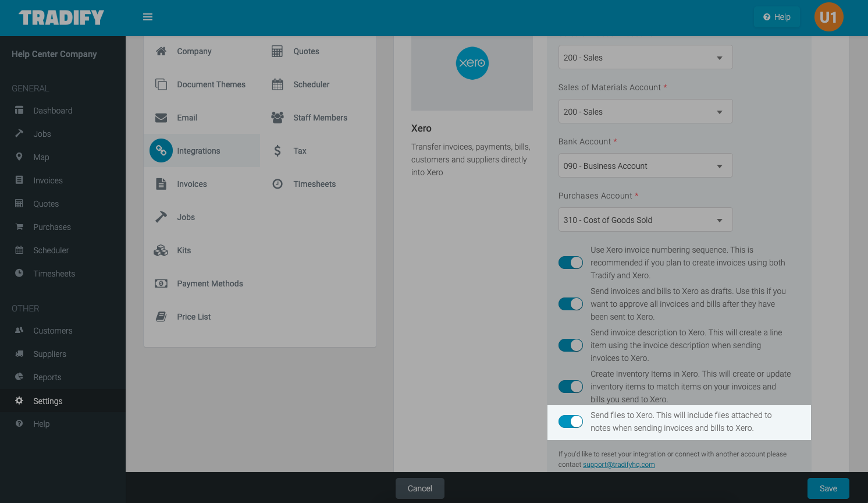Open Help from the top bar
This screenshot has width=868, height=503.
coord(776,17)
